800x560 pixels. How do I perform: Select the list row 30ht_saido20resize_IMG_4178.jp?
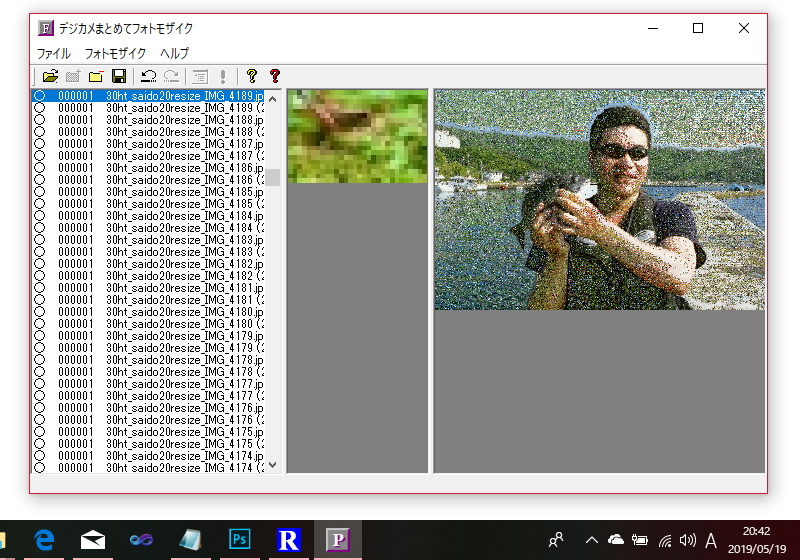point(148,360)
